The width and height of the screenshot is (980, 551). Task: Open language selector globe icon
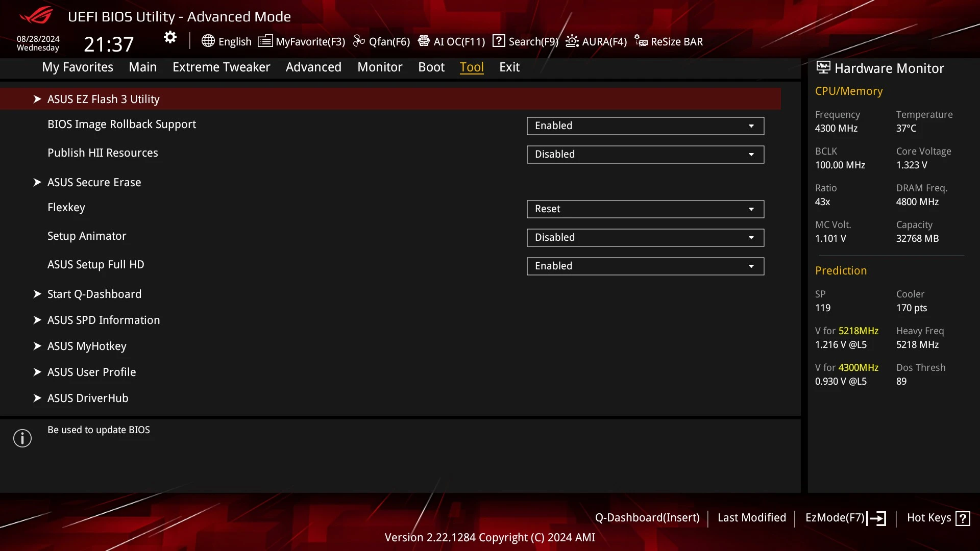208,41
